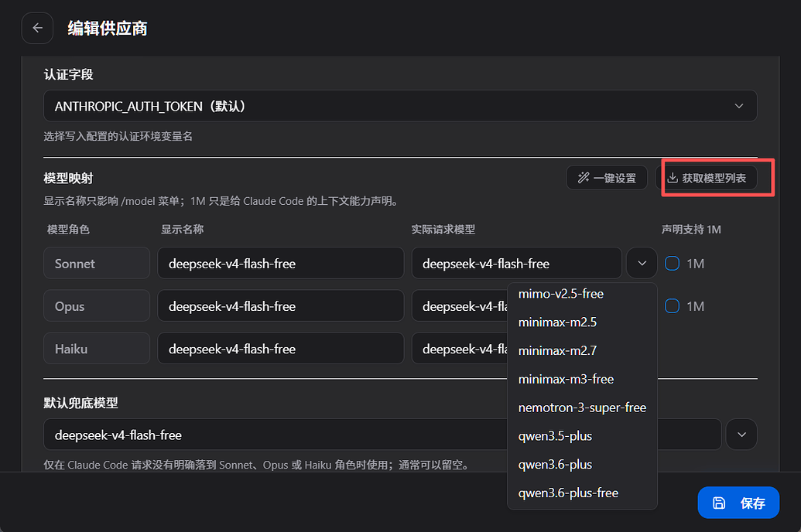Click the Opus actual request model field
The width and height of the screenshot is (801, 532).
pyautogui.click(x=460, y=306)
